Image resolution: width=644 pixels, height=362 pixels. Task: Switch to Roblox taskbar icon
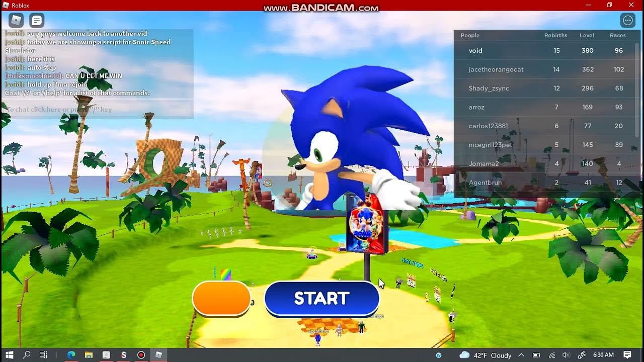point(158,355)
